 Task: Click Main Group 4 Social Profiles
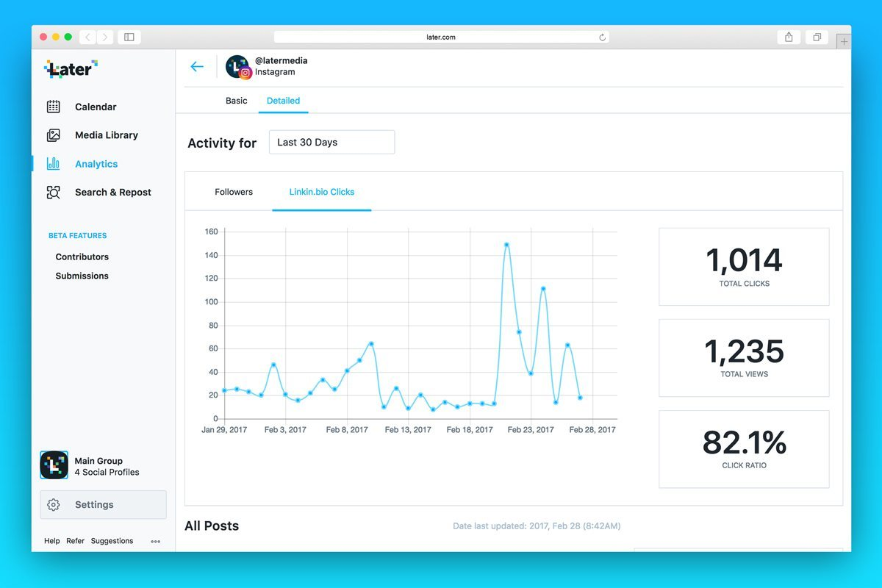pyautogui.click(x=107, y=467)
